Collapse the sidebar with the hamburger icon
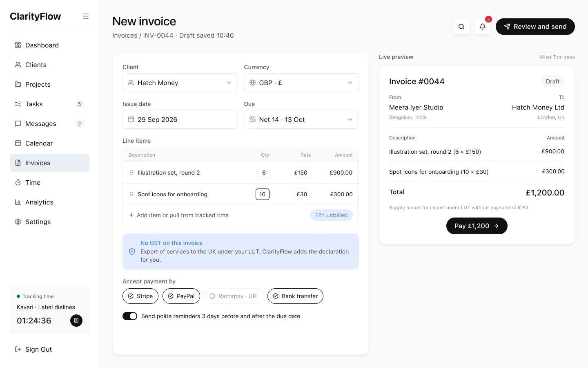This screenshot has height=368, width=588. tap(86, 16)
